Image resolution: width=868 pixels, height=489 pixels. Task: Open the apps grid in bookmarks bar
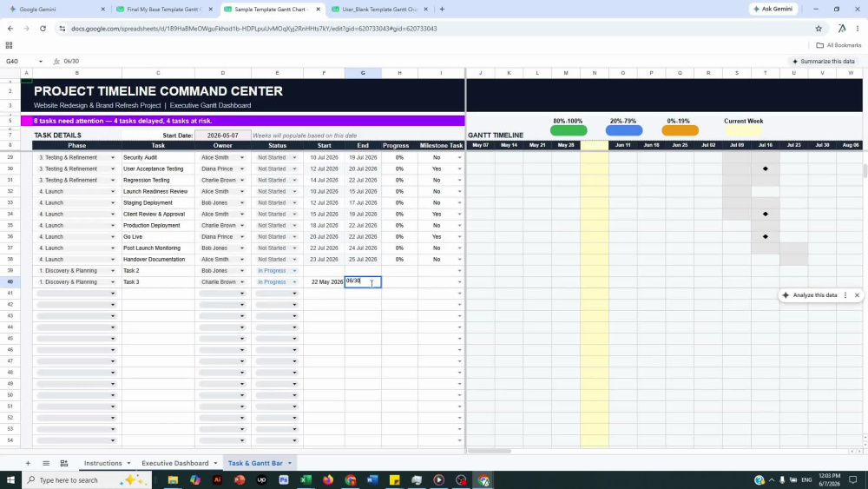click(x=9, y=45)
